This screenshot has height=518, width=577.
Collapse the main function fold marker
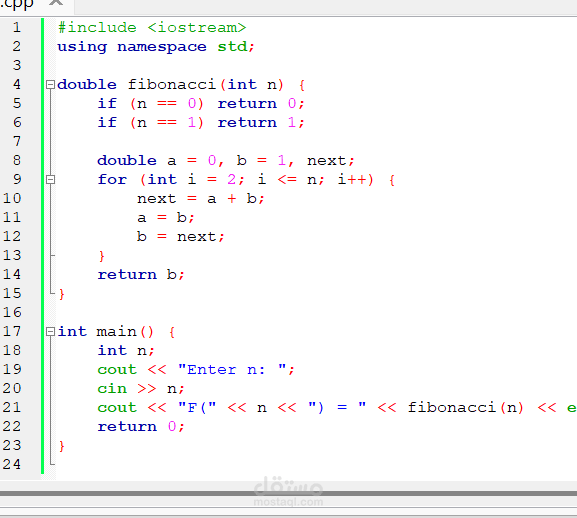click(50, 331)
